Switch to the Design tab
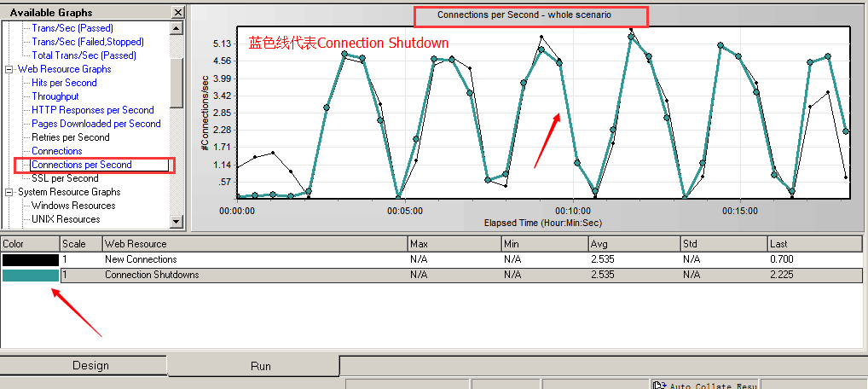This screenshot has height=389, width=868. (x=83, y=366)
